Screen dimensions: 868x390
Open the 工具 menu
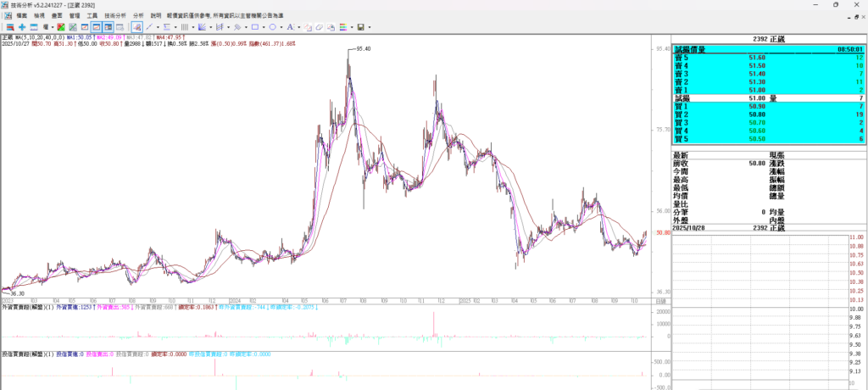(92, 15)
